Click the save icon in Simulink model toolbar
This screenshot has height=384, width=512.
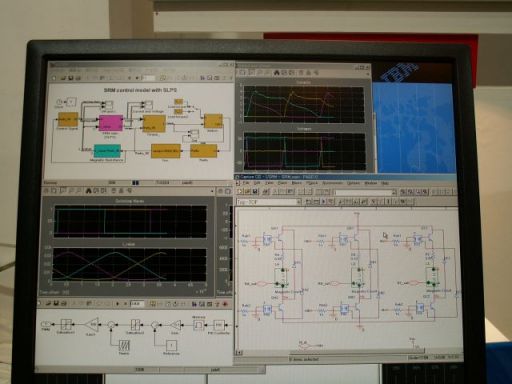coord(71,78)
